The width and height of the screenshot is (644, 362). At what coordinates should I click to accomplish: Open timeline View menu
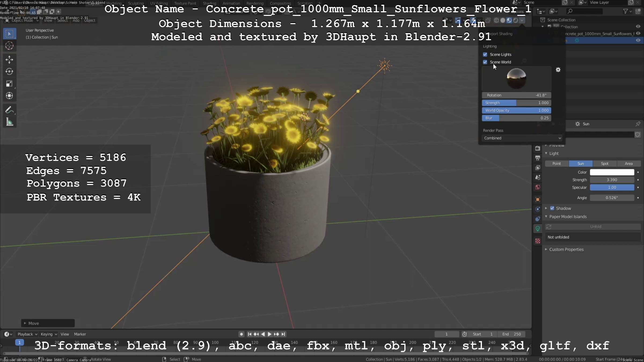65,334
